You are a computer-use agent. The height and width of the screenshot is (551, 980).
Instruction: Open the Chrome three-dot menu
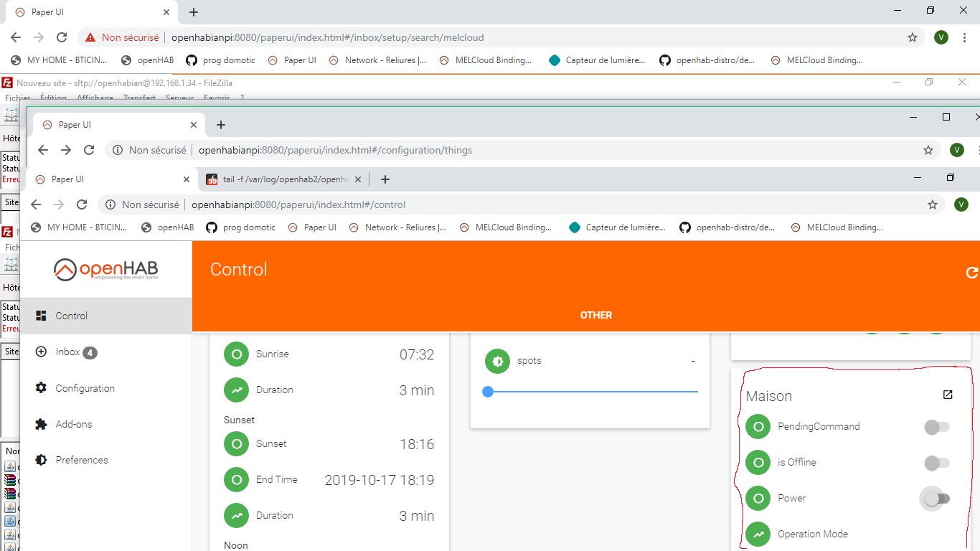964,37
